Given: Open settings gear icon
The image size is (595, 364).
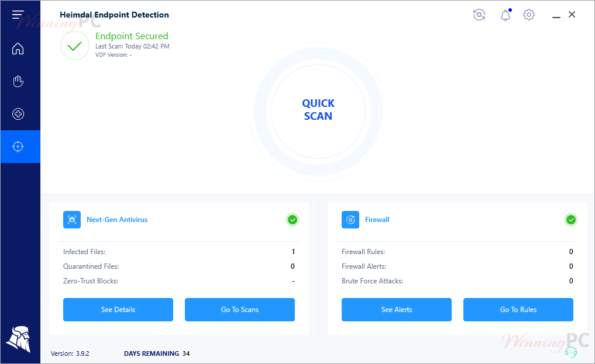Looking at the screenshot, I should (528, 15).
